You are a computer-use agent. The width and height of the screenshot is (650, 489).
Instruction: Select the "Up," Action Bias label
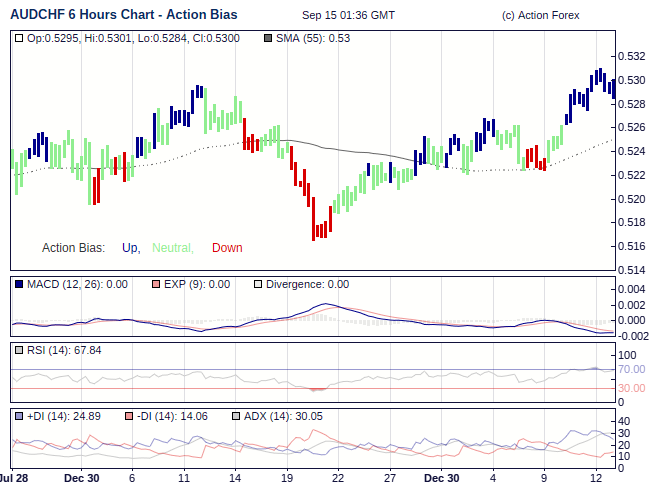[x=130, y=248]
